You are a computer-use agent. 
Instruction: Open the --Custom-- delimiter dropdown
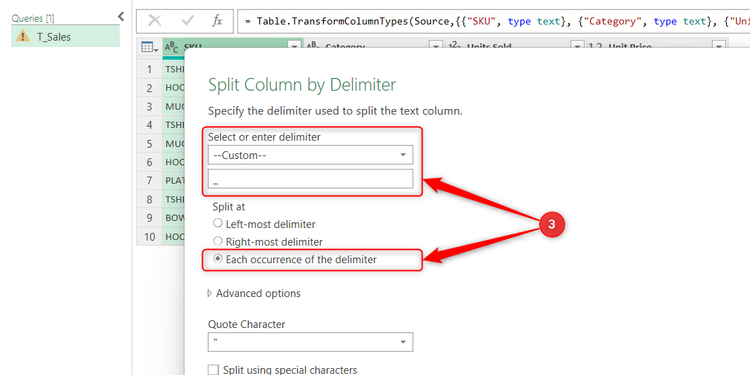click(310, 155)
